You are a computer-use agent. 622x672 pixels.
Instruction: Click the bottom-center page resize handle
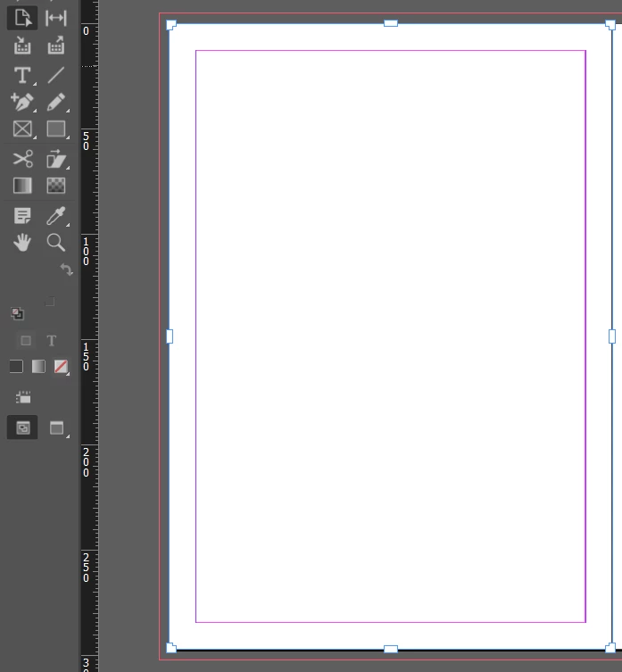point(391,650)
